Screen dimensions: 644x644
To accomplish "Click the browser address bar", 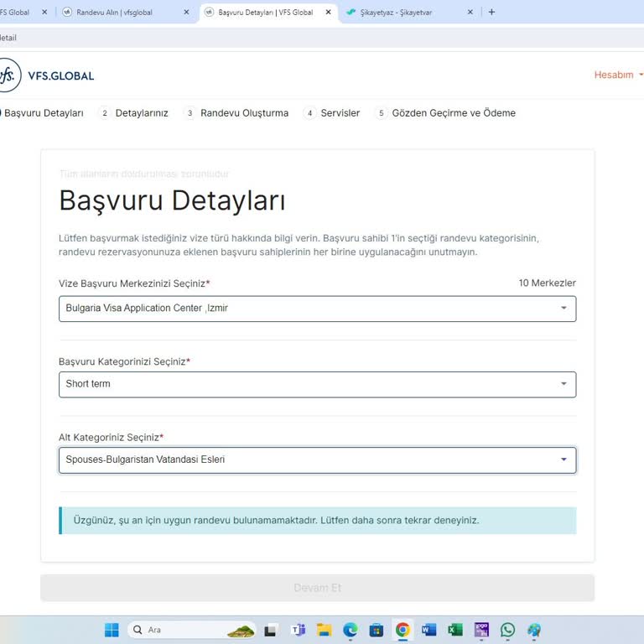I will (322, 38).
